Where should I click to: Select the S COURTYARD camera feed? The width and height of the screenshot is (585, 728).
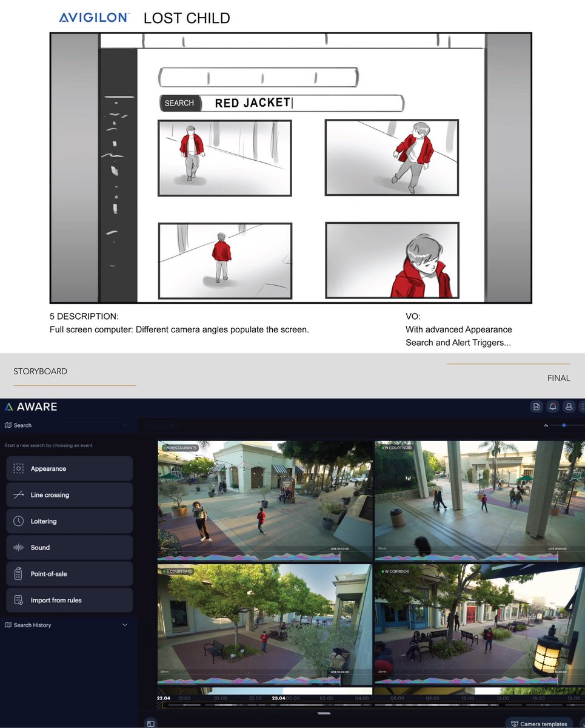coord(265,625)
